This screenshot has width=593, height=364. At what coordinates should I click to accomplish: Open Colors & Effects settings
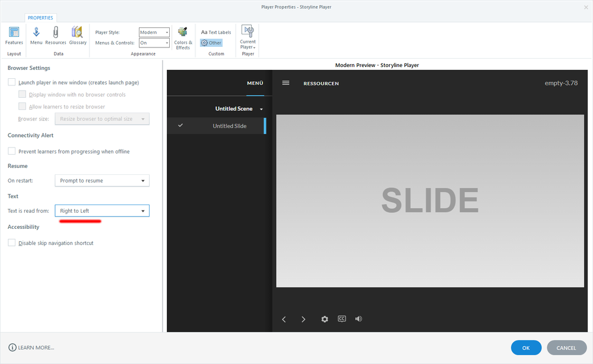pos(183,37)
